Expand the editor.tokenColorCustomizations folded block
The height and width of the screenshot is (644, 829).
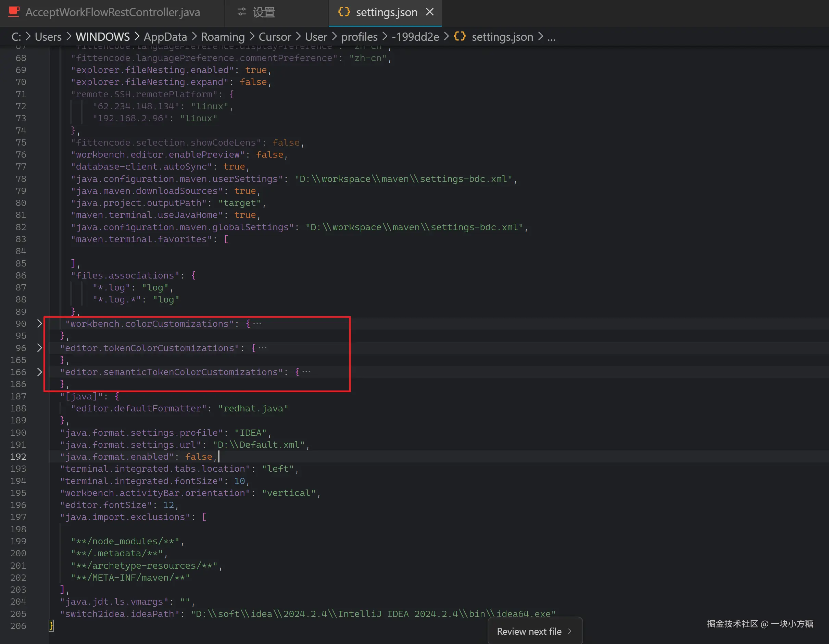click(39, 348)
